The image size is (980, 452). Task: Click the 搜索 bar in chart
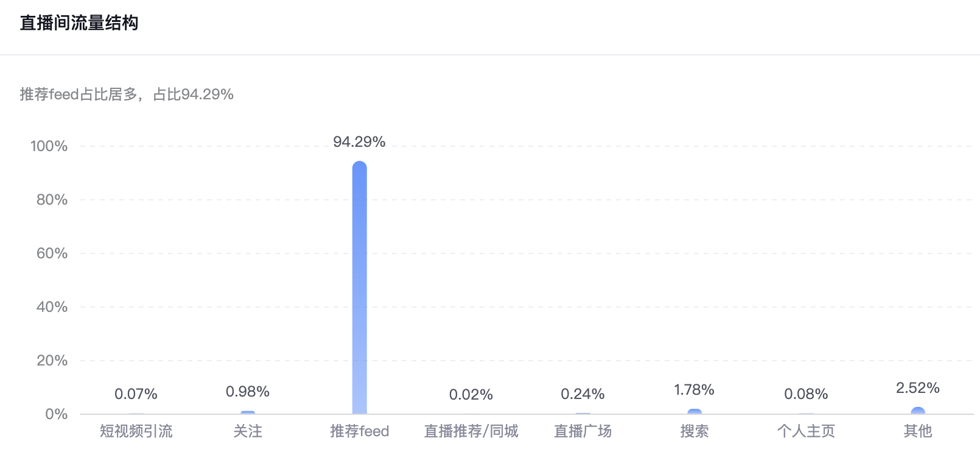[695, 412]
